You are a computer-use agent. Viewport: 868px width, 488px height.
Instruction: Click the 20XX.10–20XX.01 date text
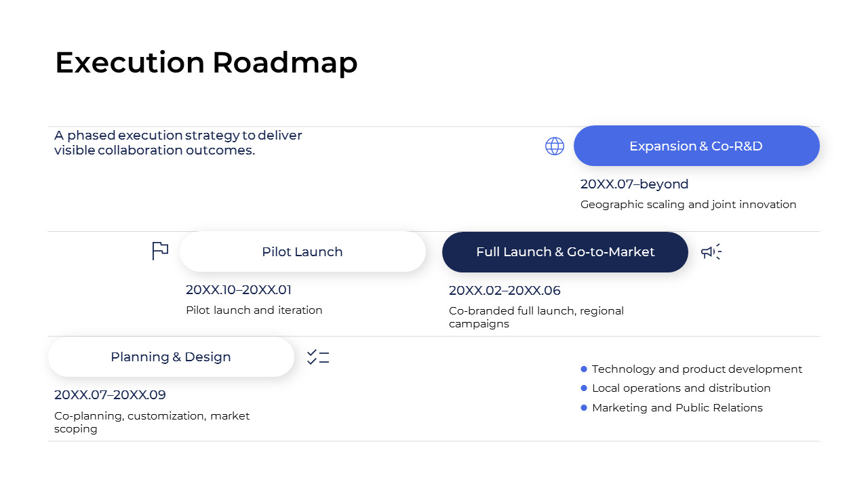(x=239, y=289)
